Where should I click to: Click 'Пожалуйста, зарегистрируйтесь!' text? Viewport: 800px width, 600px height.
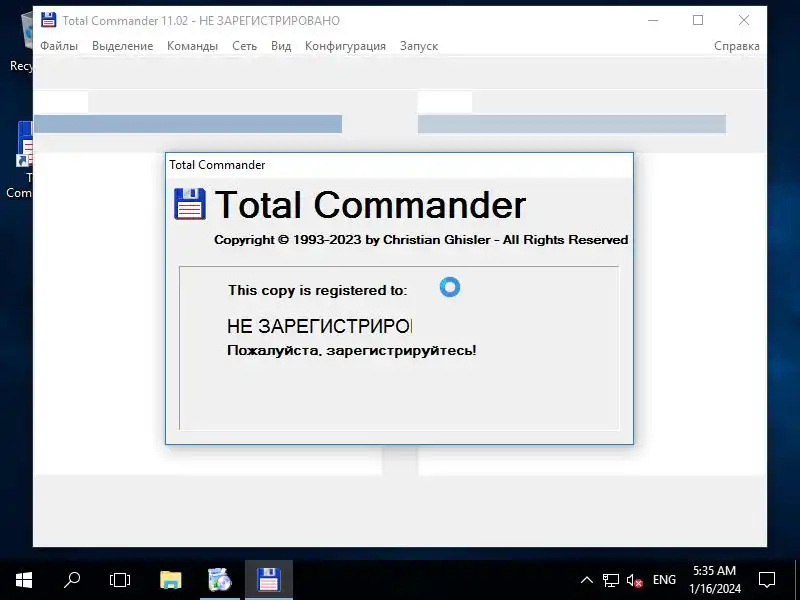(x=352, y=351)
